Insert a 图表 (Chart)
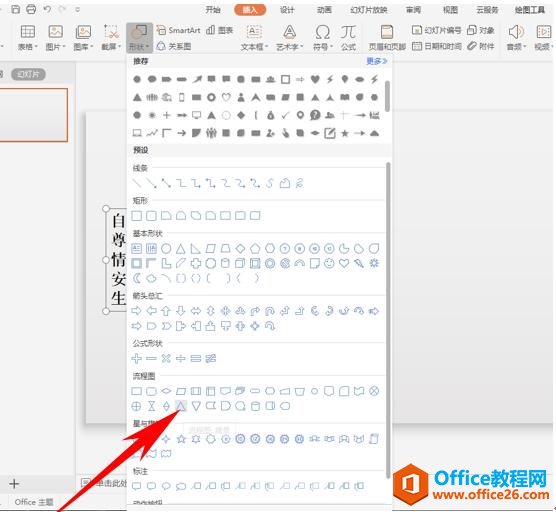The height and width of the screenshot is (512, 556). 219,30
